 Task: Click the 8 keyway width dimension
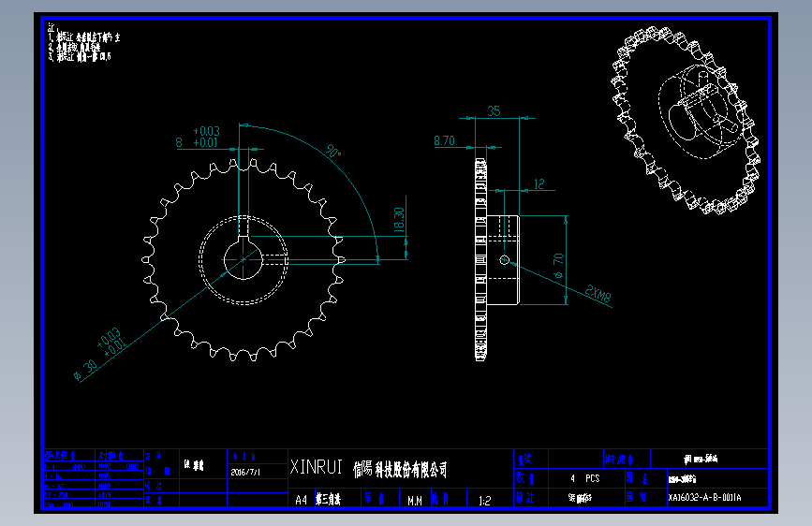click(x=179, y=142)
